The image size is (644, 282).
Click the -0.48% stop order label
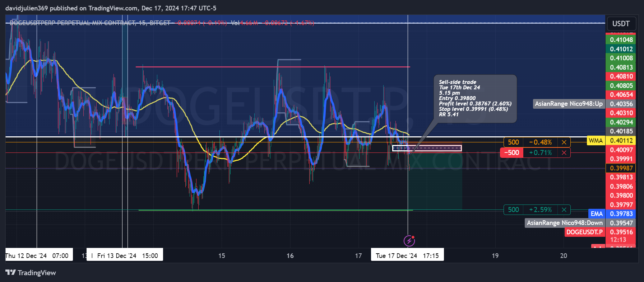[x=541, y=142]
